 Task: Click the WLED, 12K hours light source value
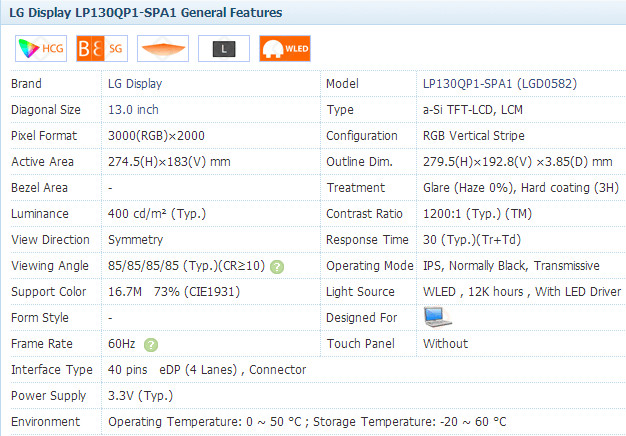(x=522, y=291)
